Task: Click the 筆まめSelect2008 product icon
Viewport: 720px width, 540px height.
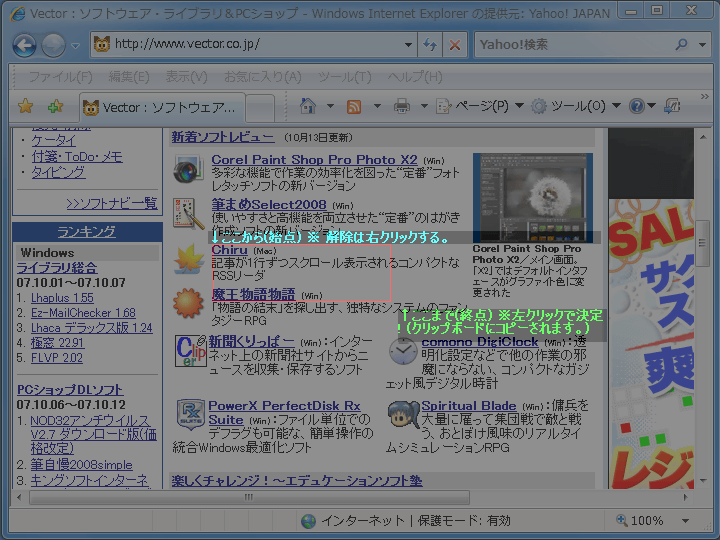Action: tap(188, 213)
